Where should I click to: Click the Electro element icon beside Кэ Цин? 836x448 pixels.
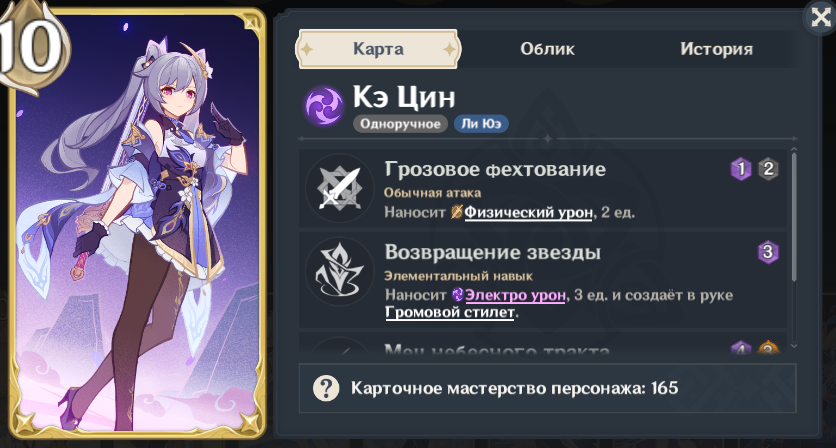[x=324, y=106]
